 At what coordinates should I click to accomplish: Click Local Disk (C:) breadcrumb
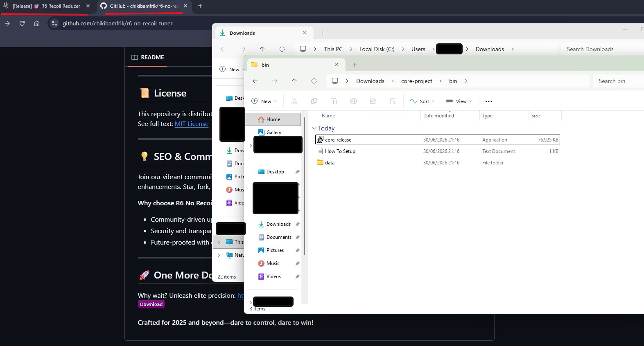point(377,49)
